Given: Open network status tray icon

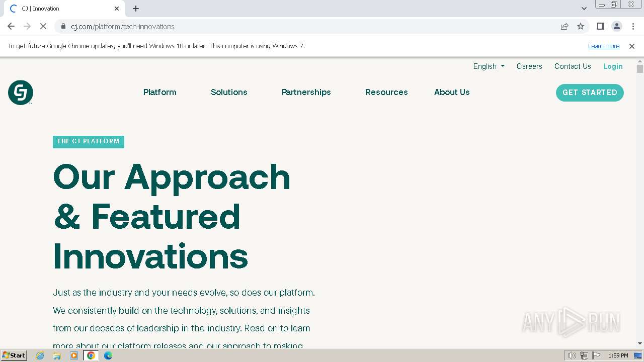Looking at the screenshot, I should tap(584, 355).
